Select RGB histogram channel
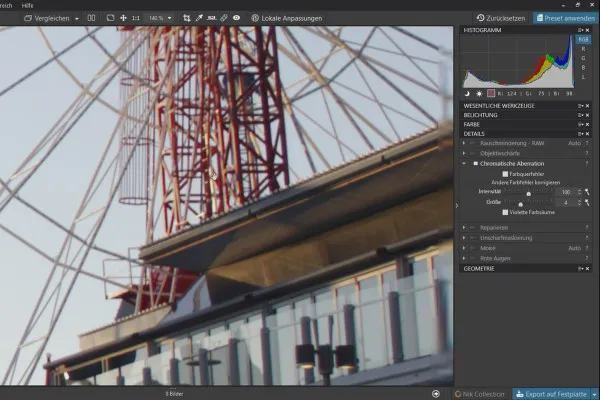This screenshot has height=400, width=600. coord(583,39)
